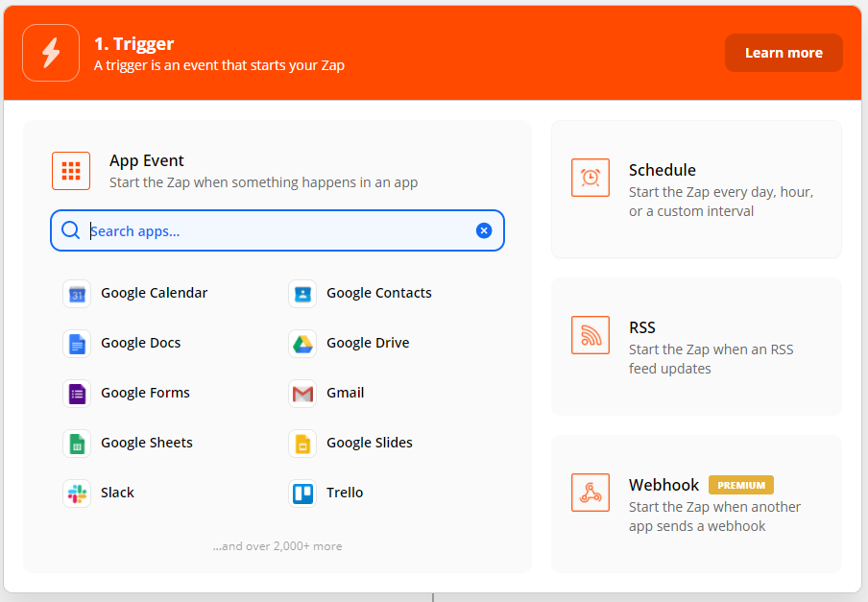This screenshot has height=602, width=868.
Task: Click 'Start the Zap when an RSS' description
Action: click(x=711, y=359)
